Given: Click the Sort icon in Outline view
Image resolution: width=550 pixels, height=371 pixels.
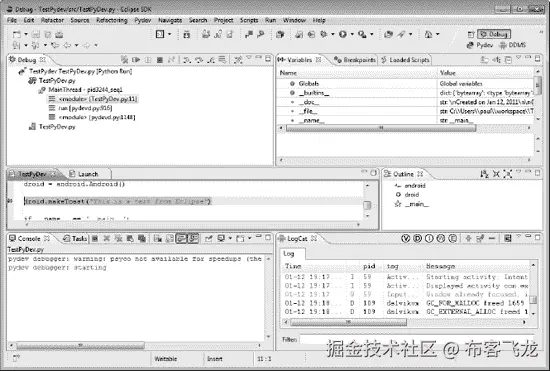Looking at the screenshot, I should tap(484, 174).
